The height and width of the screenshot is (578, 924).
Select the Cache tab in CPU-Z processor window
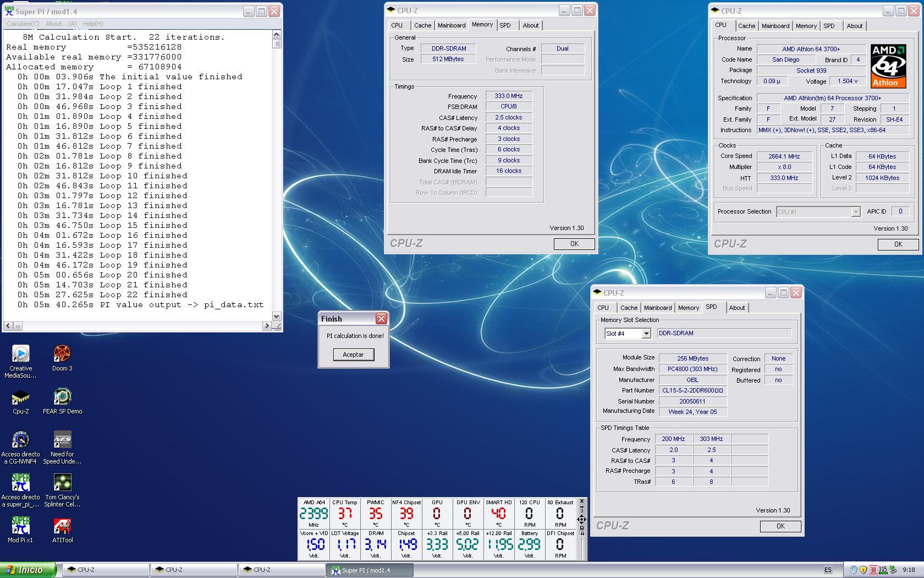pos(746,26)
